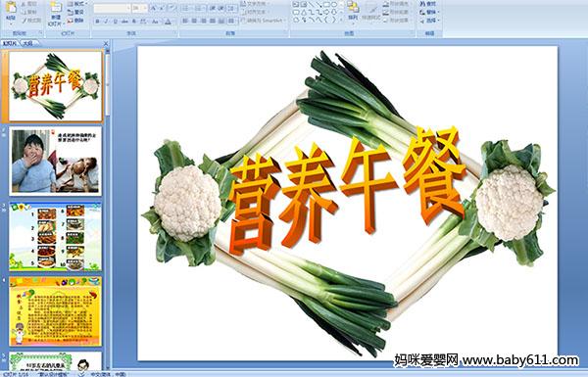
Task: Toggle underline text formatting
Action: (115, 22)
